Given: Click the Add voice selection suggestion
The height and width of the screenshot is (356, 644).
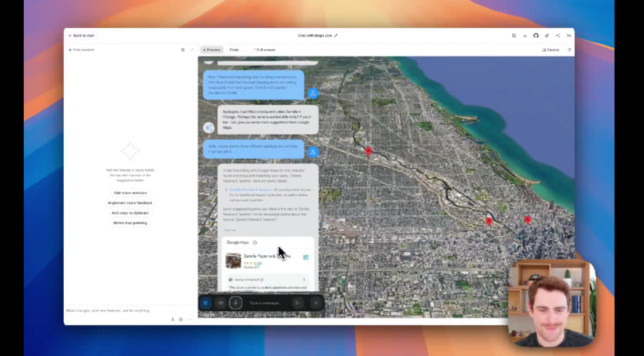Looking at the screenshot, I should coord(130,193).
